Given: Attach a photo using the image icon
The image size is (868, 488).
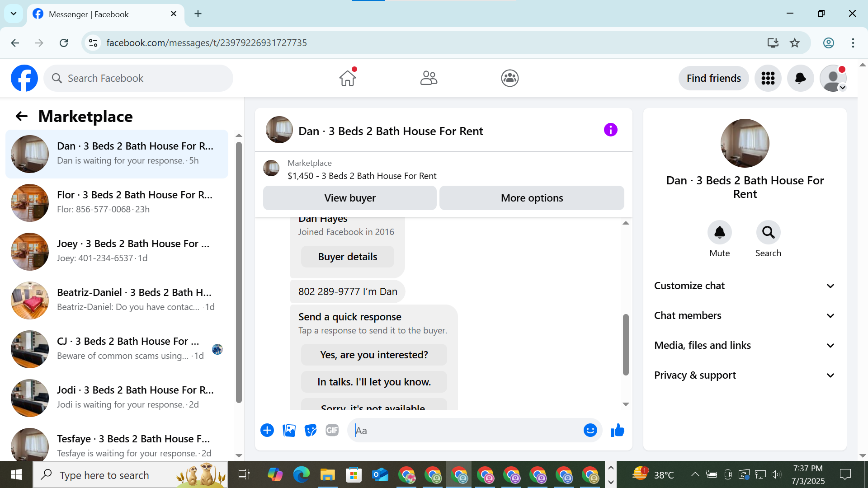Looking at the screenshot, I should (289, 431).
